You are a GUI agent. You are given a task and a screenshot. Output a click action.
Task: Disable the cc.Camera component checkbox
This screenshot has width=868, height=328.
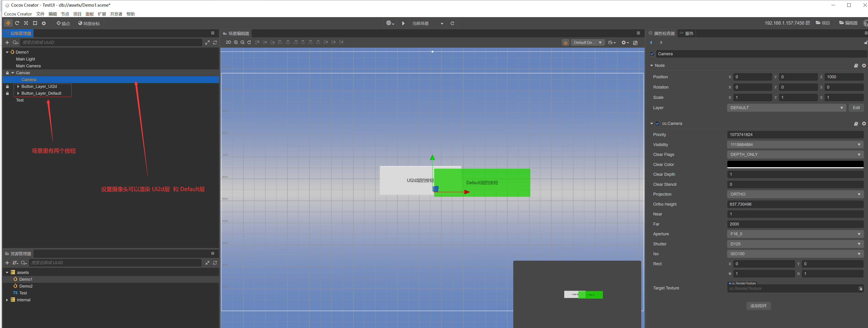657,124
